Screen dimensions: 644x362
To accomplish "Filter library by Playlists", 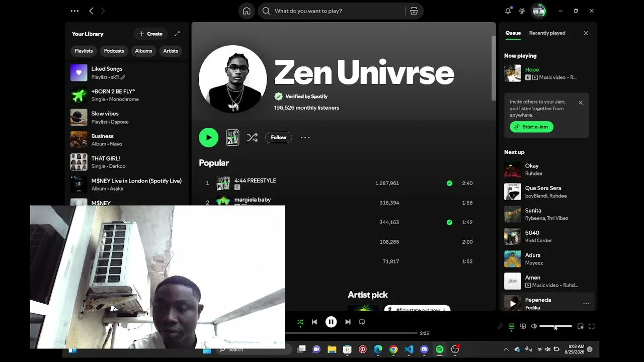I will 84,51.
